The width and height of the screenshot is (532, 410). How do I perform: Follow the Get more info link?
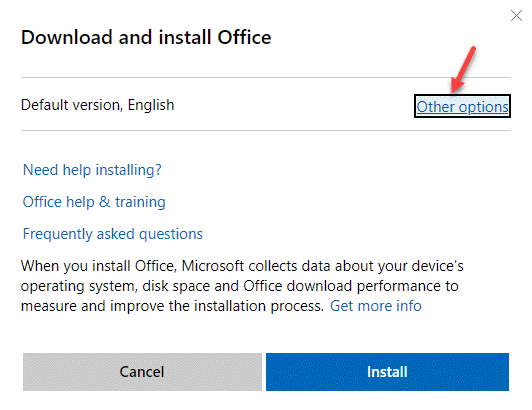click(376, 306)
